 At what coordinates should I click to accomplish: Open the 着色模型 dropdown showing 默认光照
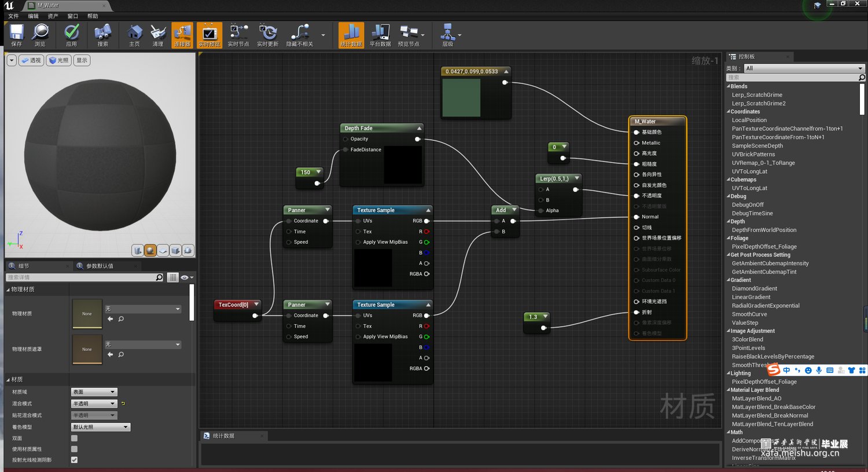pyautogui.click(x=101, y=427)
